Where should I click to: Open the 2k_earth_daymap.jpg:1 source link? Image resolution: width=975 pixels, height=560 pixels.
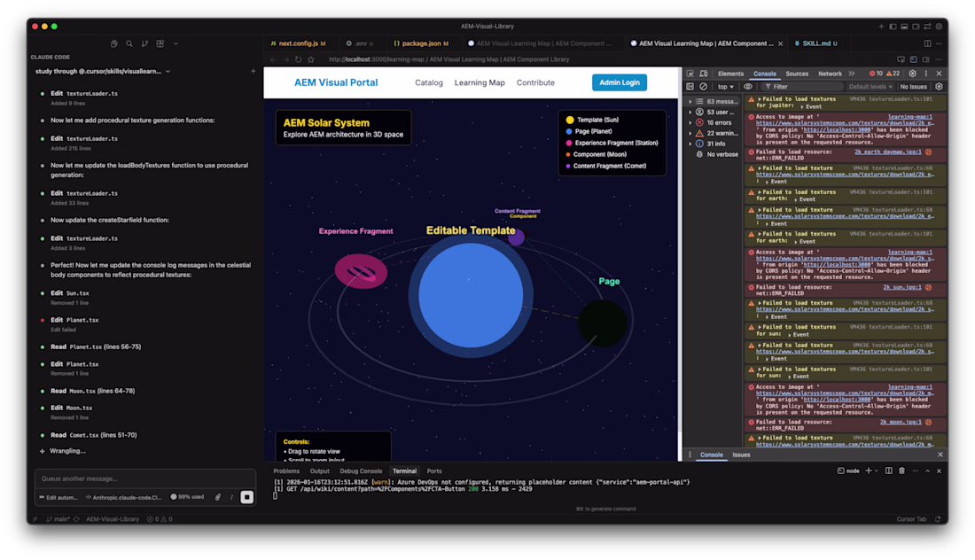click(888, 152)
